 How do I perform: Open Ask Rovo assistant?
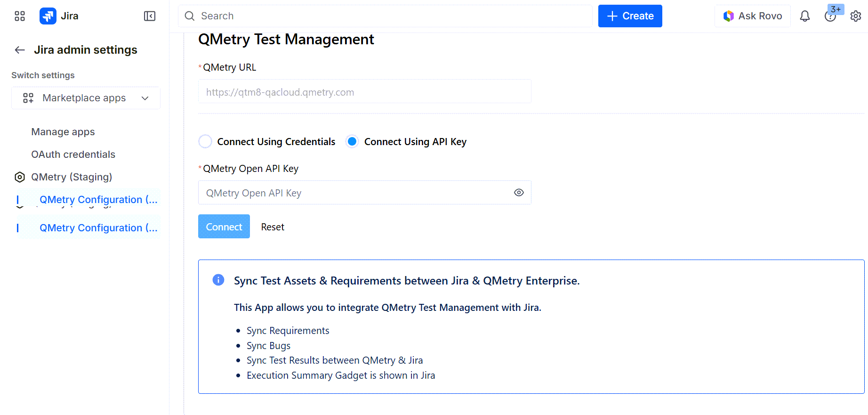[752, 16]
